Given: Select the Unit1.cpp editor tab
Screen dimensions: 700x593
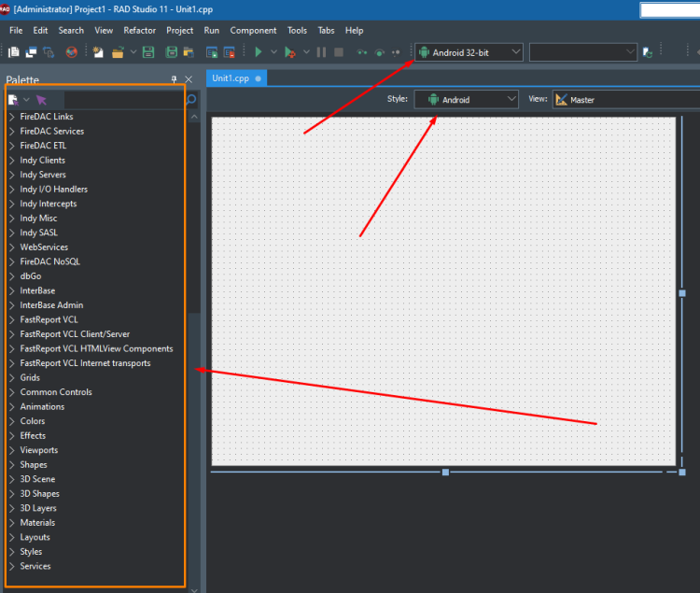Looking at the screenshot, I should [236, 78].
